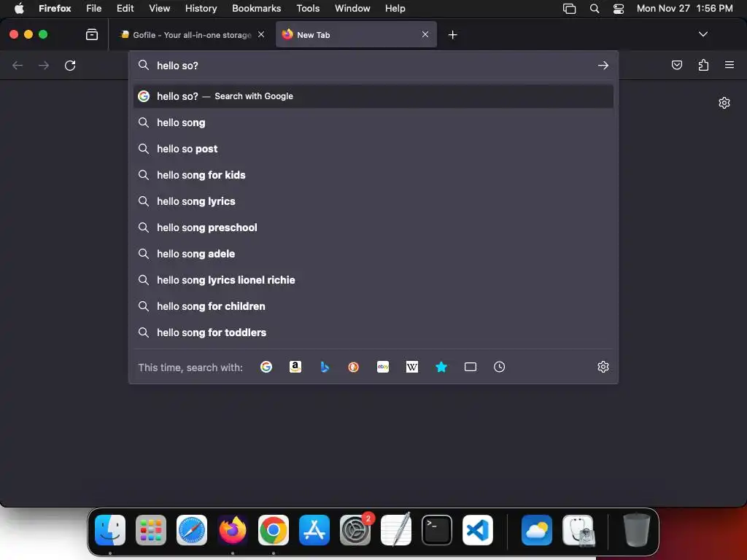Choose 'hello song for toddlers' suggestion

click(x=373, y=332)
